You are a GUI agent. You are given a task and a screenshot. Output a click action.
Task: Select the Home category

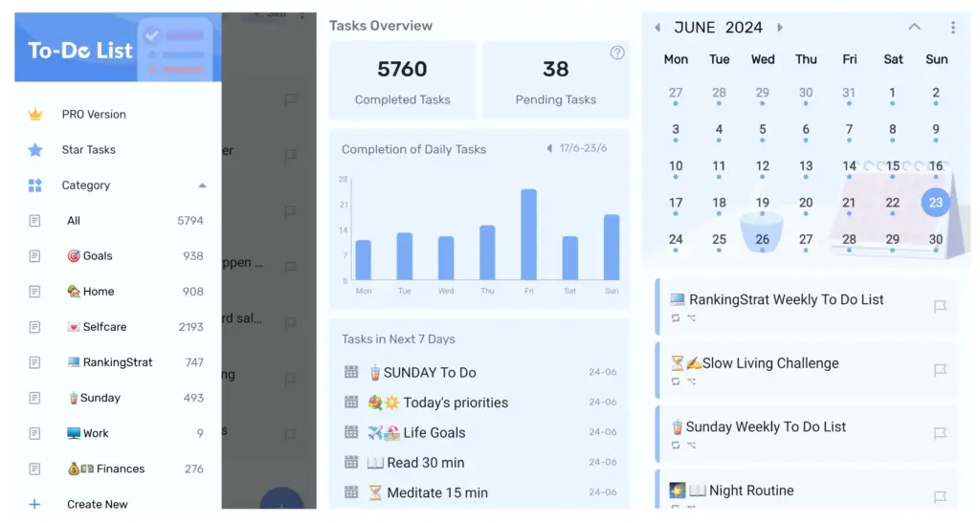[x=118, y=292]
